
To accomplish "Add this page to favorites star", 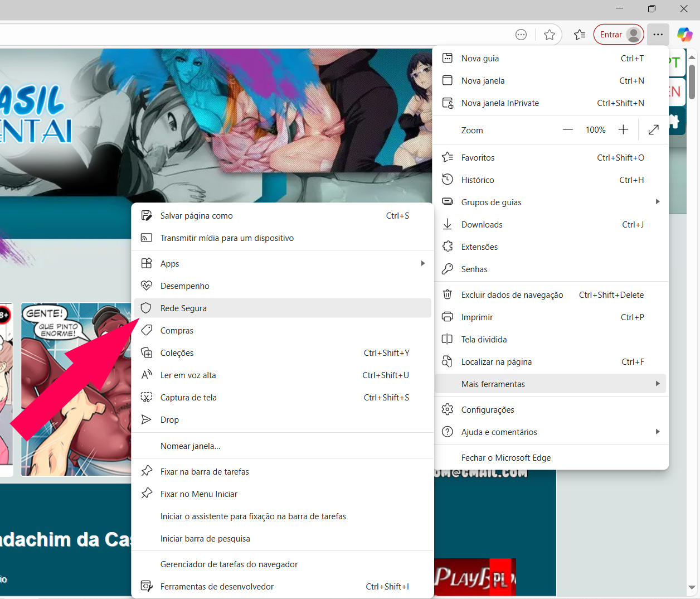I will click(550, 35).
